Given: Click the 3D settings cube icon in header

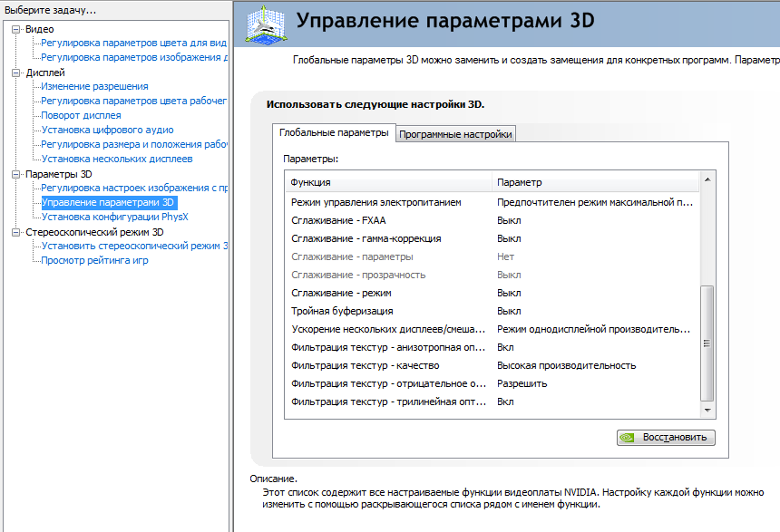Looking at the screenshot, I should [266, 24].
